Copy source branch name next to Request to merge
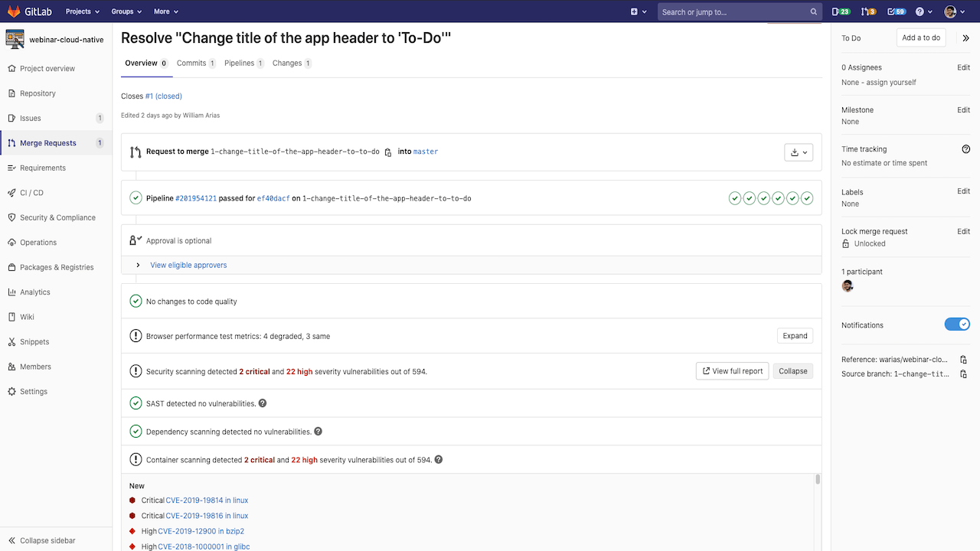The height and width of the screenshot is (551, 980). click(x=388, y=152)
